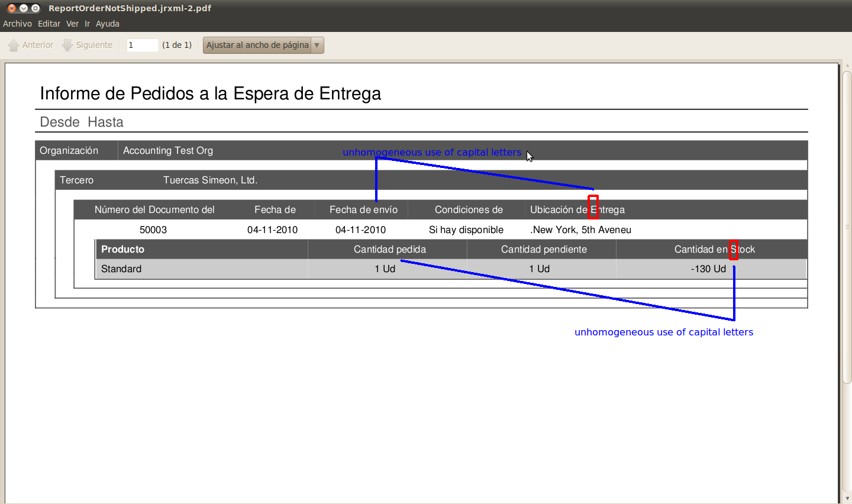Click the scrollbar up arrow
Viewport: 852px width, 504px height.
pos(847,65)
